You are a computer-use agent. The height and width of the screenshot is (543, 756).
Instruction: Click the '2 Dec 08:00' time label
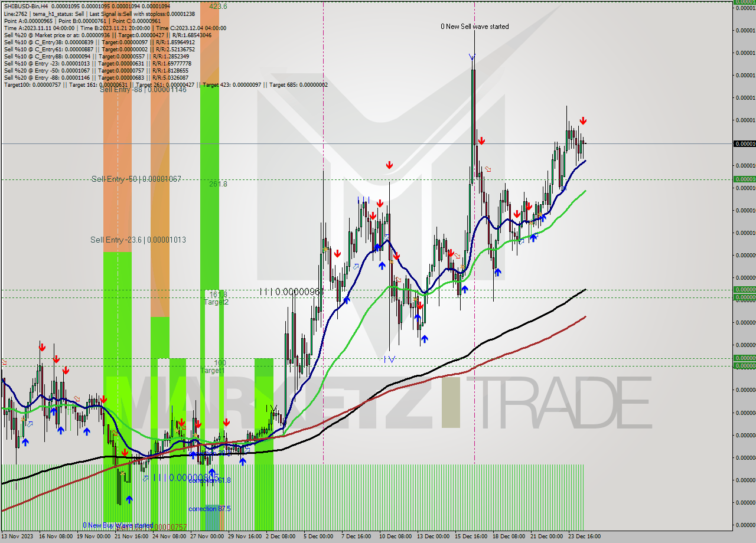coord(281,537)
